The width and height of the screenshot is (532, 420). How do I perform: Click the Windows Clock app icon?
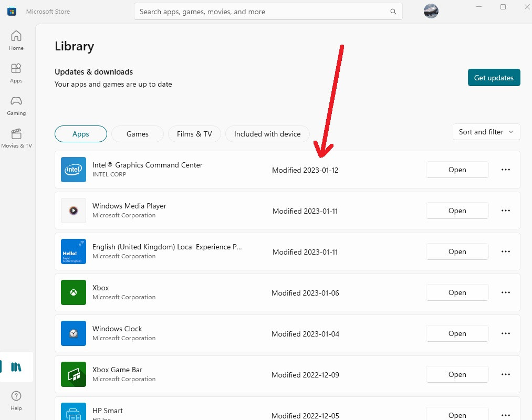[74, 333]
